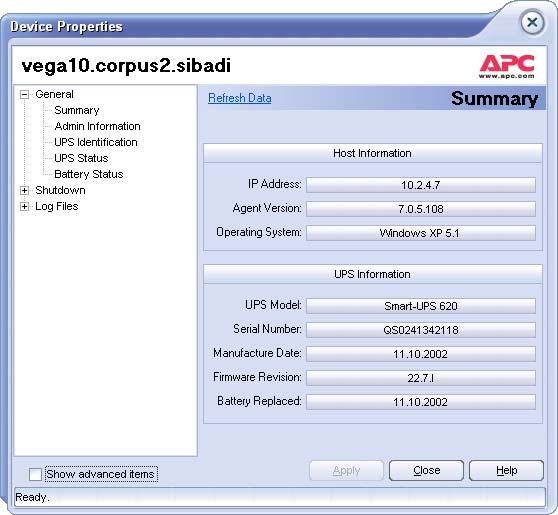The image size is (558, 515).
Task: Collapse the General tree node
Action: coord(24,95)
